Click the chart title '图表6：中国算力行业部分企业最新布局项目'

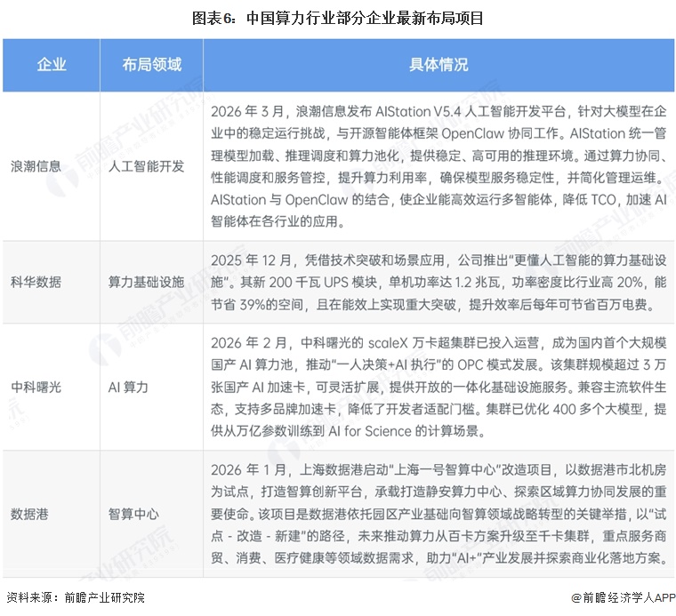pos(338,18)
